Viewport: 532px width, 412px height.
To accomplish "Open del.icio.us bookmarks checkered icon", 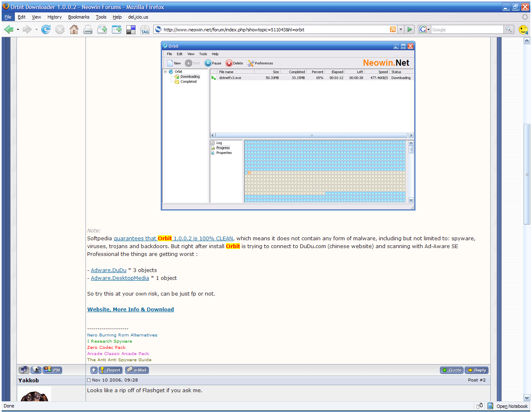I will click(x=131, y=30).
